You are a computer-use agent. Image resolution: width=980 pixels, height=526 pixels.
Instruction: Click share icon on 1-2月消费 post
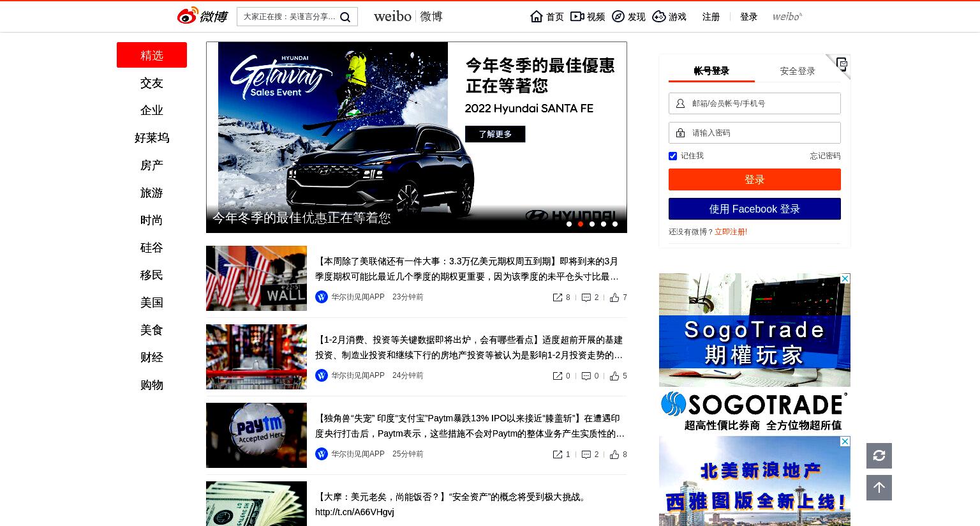[558, 376]
